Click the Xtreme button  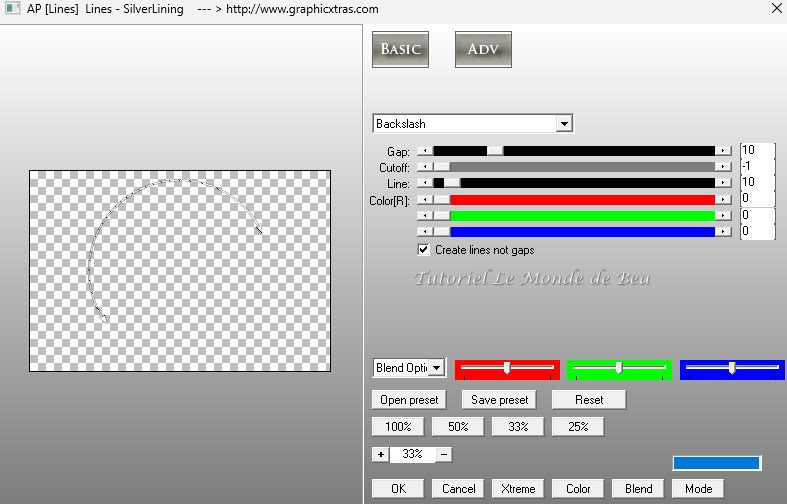coord(518,488)
